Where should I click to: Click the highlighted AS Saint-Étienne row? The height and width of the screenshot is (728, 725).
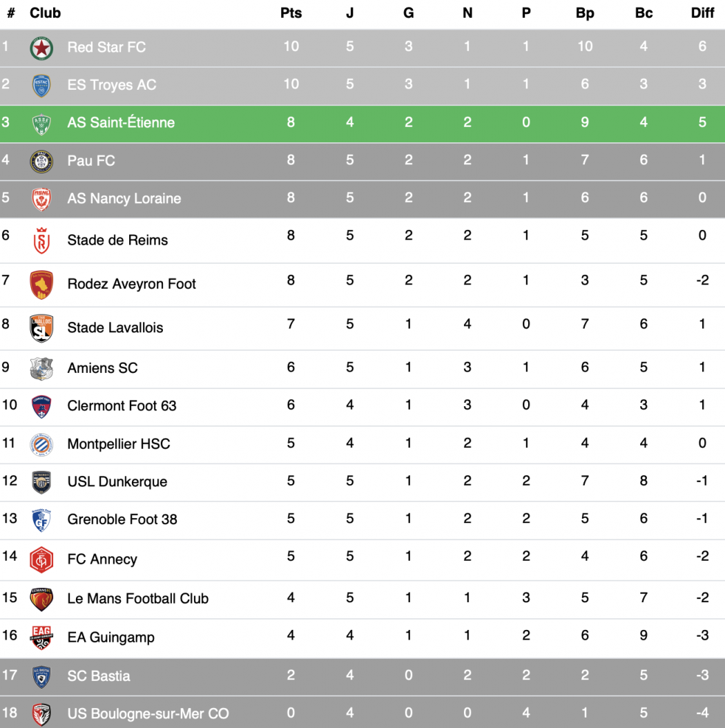362,124
